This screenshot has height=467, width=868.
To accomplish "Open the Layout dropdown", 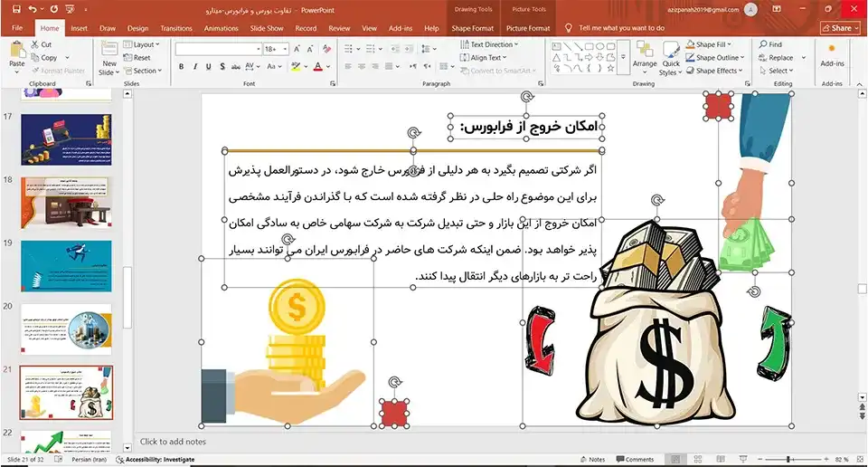I will click(142, 44).
